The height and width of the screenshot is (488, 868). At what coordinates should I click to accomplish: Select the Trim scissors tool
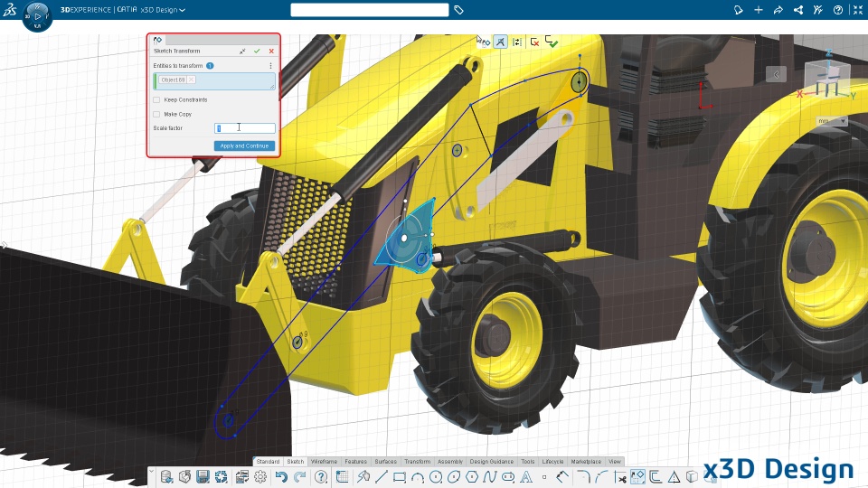pos(620,477)
